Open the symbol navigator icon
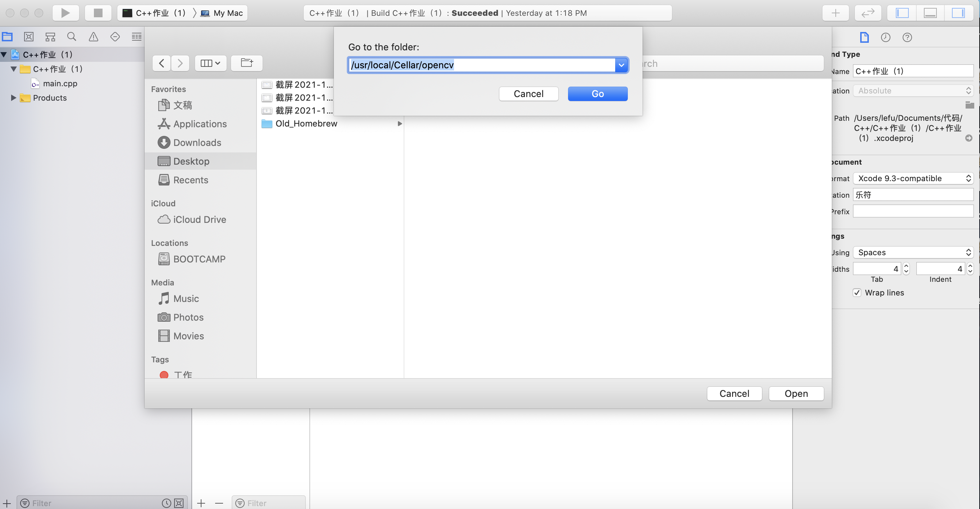Image resolution: width=980 pixels, height=509 pixels. pyautogui.click(x=50, y=37)
